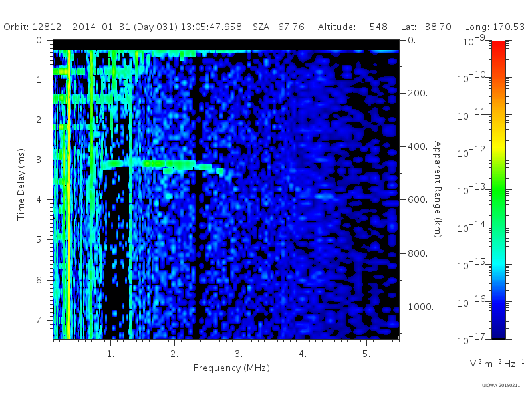
Task: Click the frequency axis tick label '5.'
Action: point(366,354)
